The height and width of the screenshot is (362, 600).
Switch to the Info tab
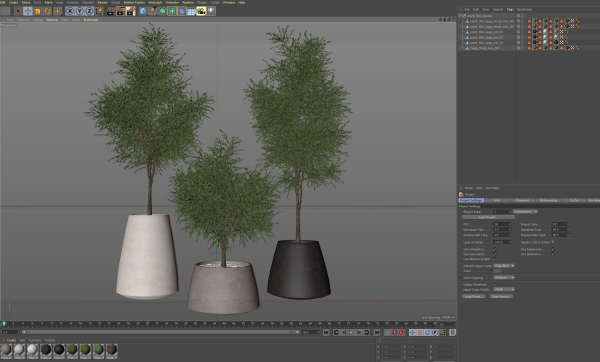pos(497,201)
